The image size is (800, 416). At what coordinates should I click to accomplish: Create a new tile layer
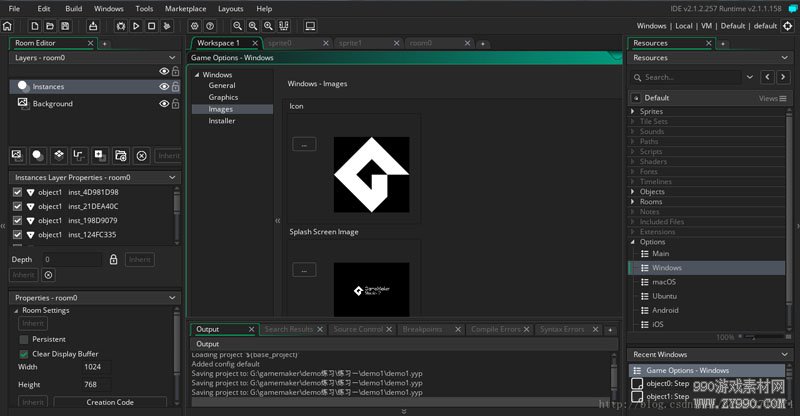pos(59,155)
